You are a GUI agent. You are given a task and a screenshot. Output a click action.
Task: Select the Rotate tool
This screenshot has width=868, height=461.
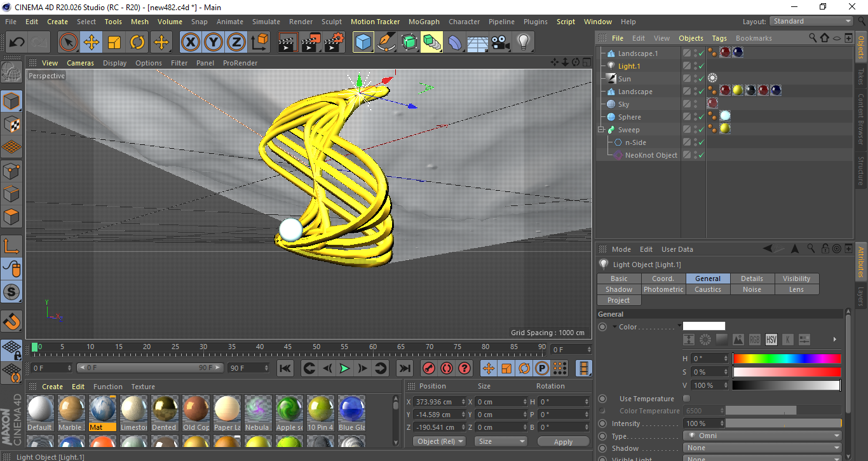[x=137, y=43]
